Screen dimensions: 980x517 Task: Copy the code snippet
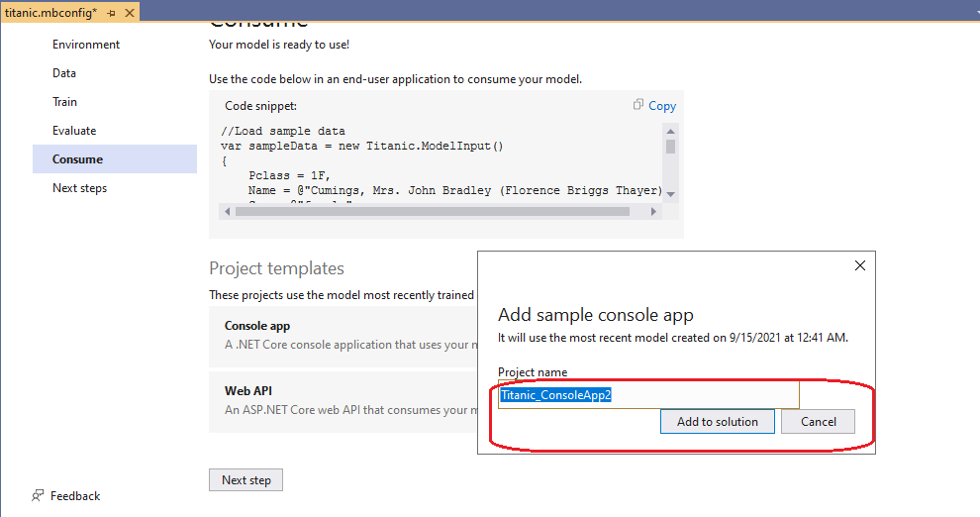coord(662,106)
